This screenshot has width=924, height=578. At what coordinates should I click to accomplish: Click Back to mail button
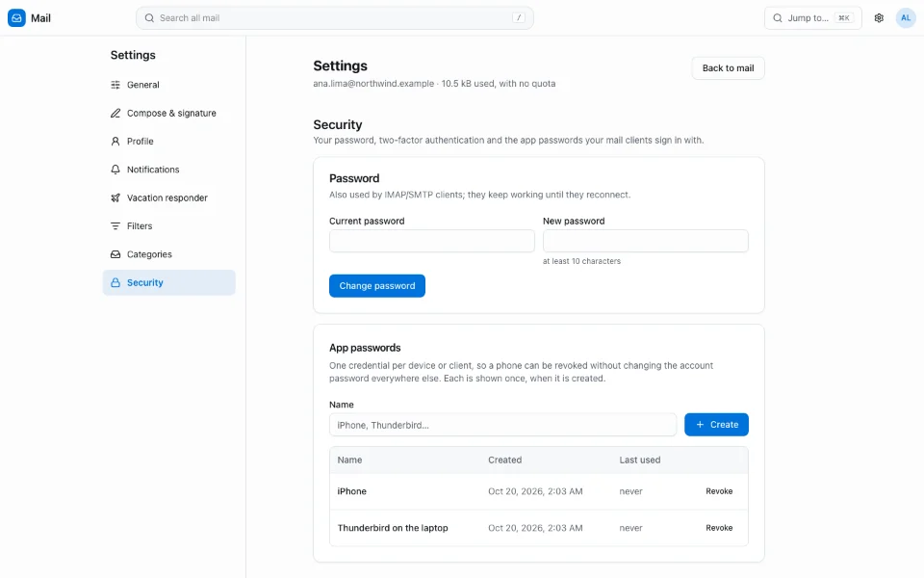click(728, 68)
